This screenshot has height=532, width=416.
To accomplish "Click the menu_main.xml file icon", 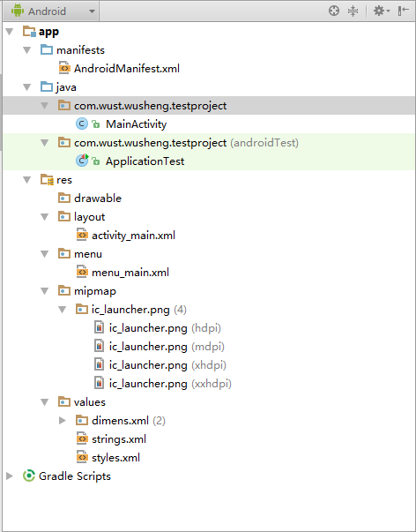I will coord(82,272).
